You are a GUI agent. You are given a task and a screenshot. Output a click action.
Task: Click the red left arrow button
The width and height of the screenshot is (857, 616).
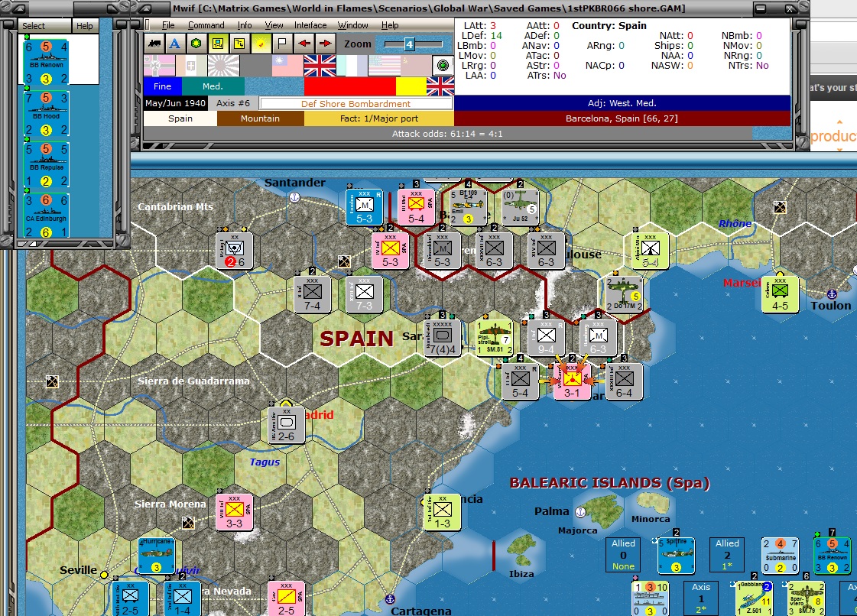click(x=304, y=44)
